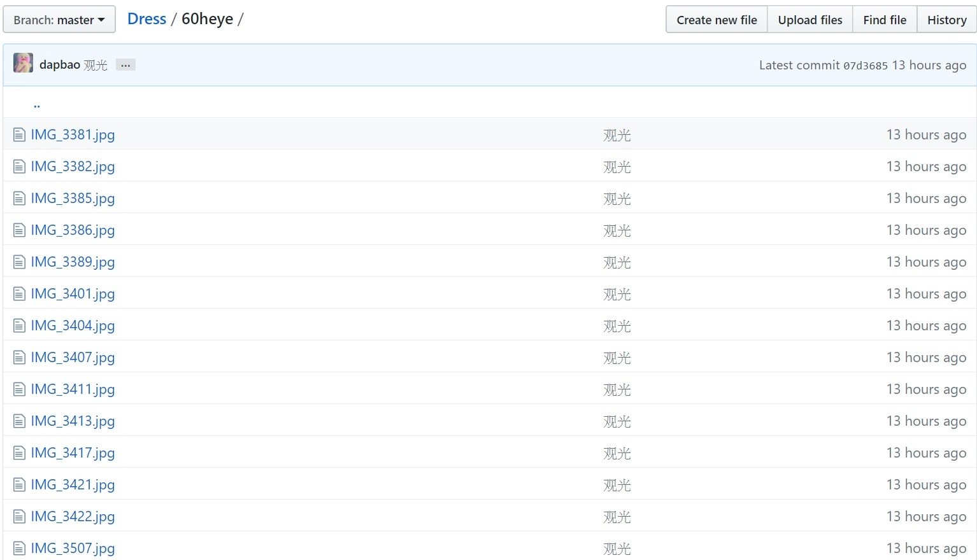Open the dapbao author profile link
Viewport: 977px width, 560px height.
click(x=60, y=65)
